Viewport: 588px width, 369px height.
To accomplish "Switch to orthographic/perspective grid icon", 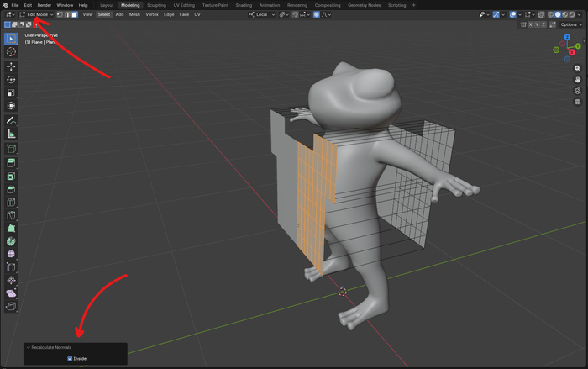I will click(577, 101).
